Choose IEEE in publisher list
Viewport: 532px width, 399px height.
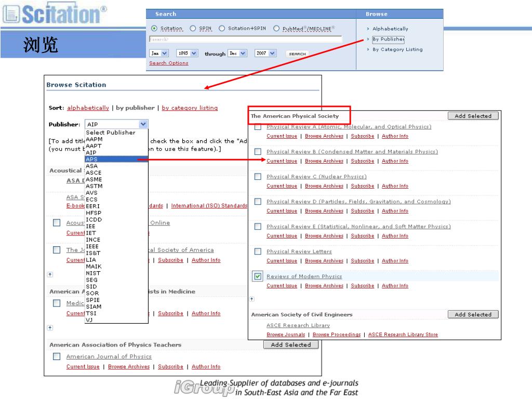116,246
